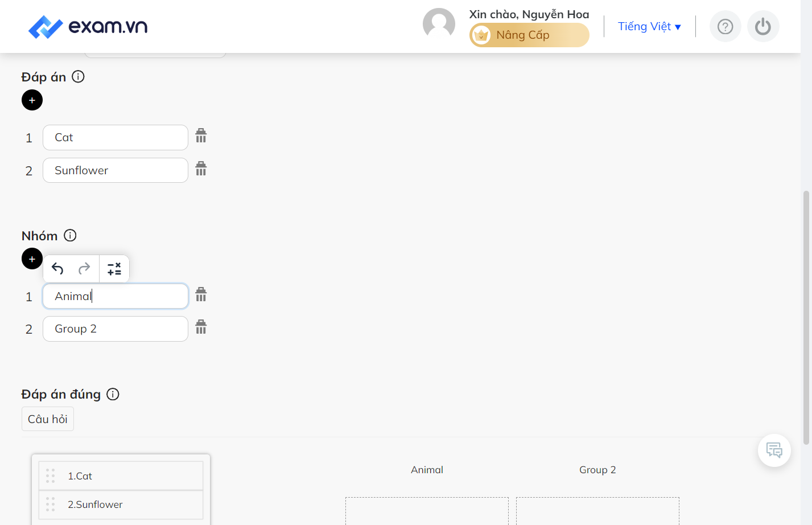The height and width of the screenshot is (525, 812).
Task: Delete Group 2 with trash icon
Action: pyautogui.click(x=201, y=327)
